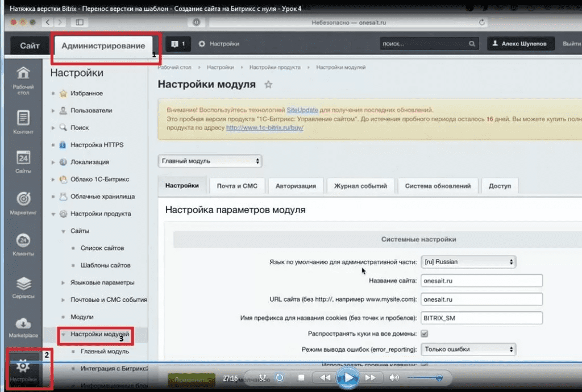The image size is (582, 392).
Task: Open the SiteUpdate link in notice
Action: tap(302, 110)
